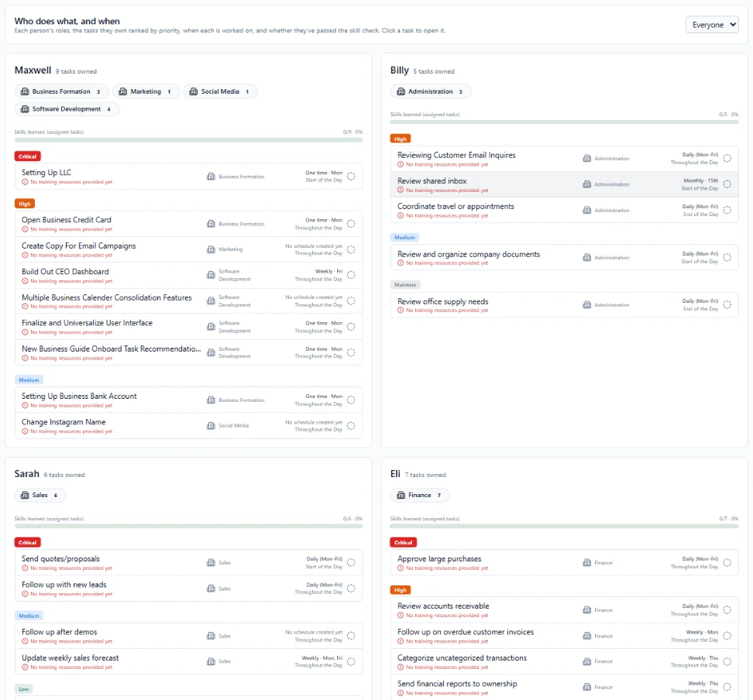Click building icon in Send quotes/proposals row
The image size is (753, 700).
click(211, 563)
